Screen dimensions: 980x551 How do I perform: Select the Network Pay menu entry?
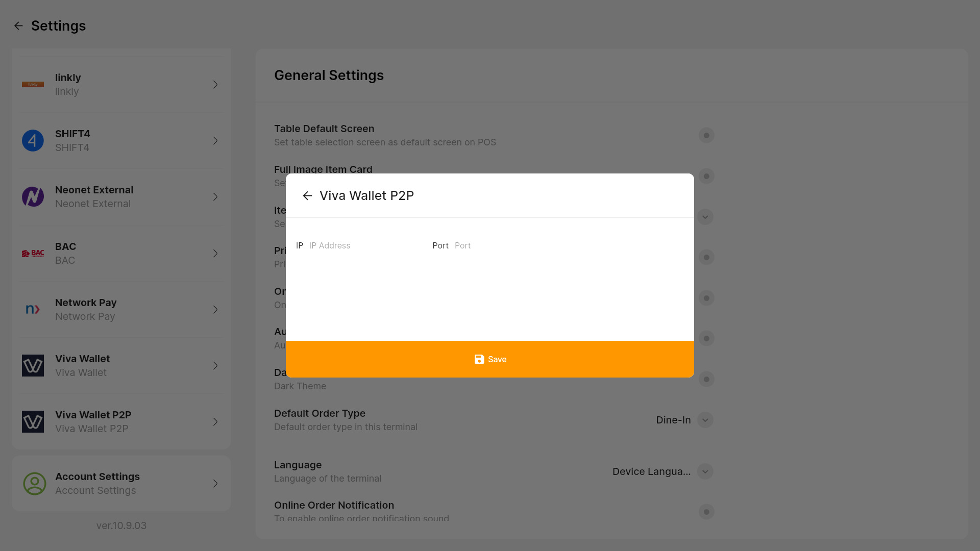[121, 310]
